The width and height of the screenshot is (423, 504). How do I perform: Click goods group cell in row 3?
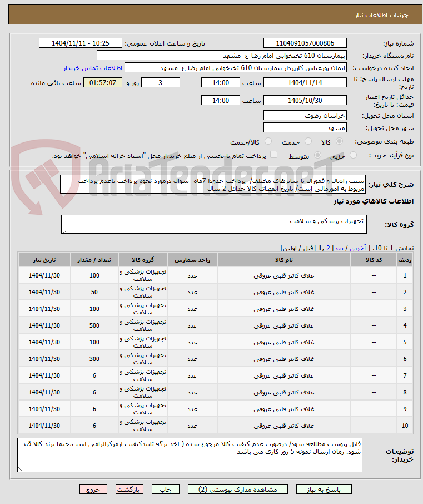pos(143,309)
